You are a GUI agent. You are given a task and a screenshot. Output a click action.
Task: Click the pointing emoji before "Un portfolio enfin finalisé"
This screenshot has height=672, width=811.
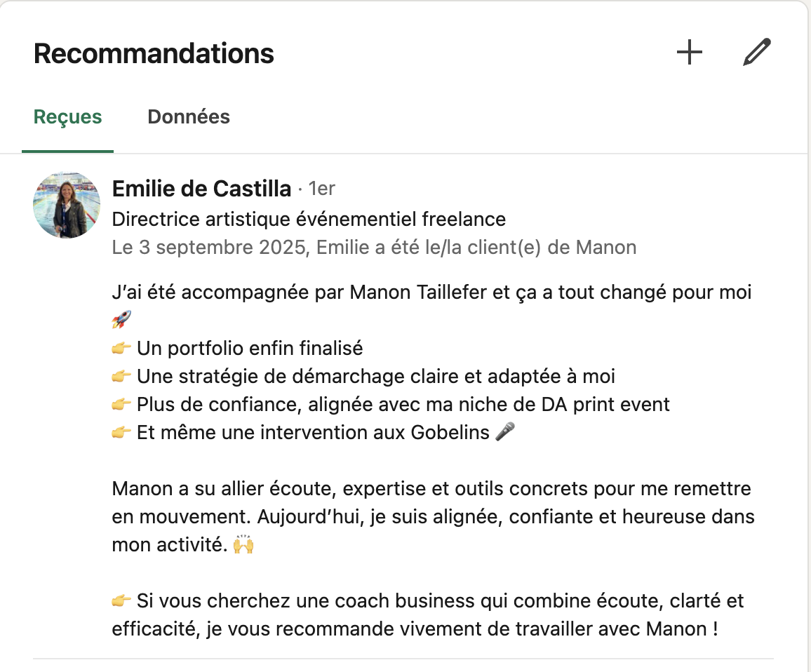[121, 349]
